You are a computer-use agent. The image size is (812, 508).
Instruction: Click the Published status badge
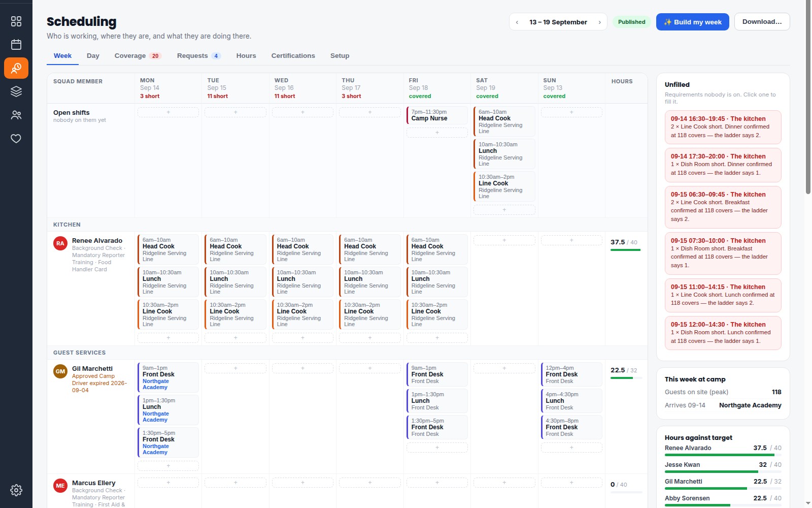pos(631,22)
